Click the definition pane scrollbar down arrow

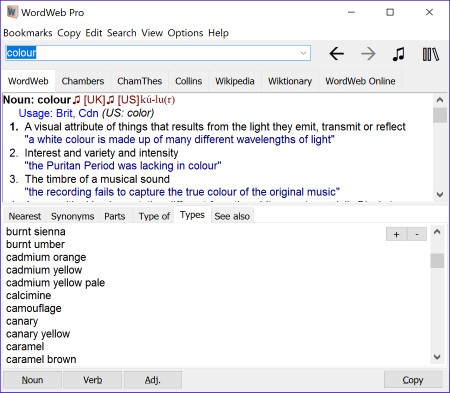click(x=440, y=194)
